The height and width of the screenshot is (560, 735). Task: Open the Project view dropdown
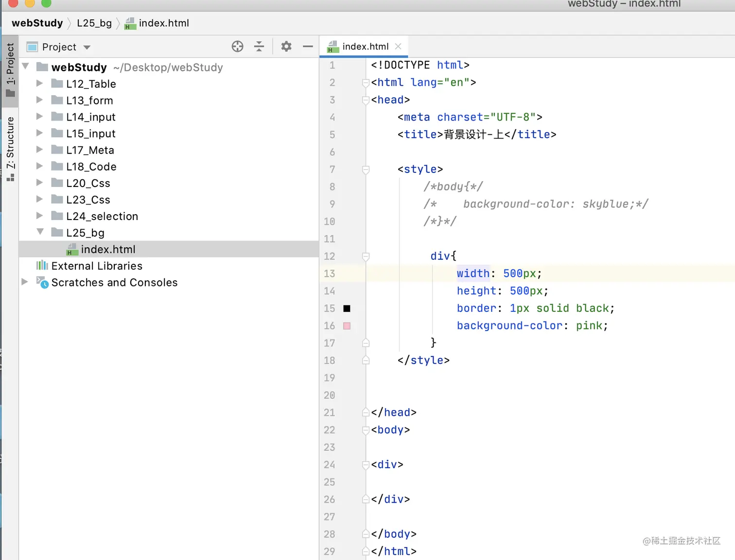[87, 47]
